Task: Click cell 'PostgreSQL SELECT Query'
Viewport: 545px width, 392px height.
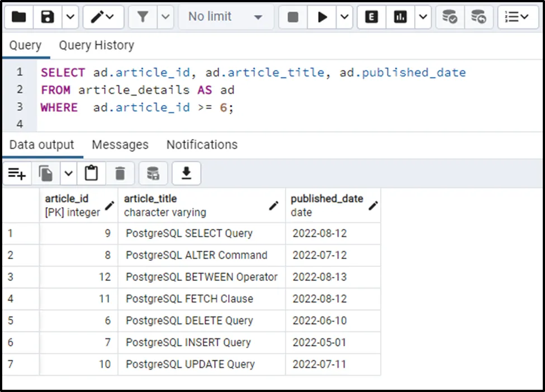Action: coord(202,233)
